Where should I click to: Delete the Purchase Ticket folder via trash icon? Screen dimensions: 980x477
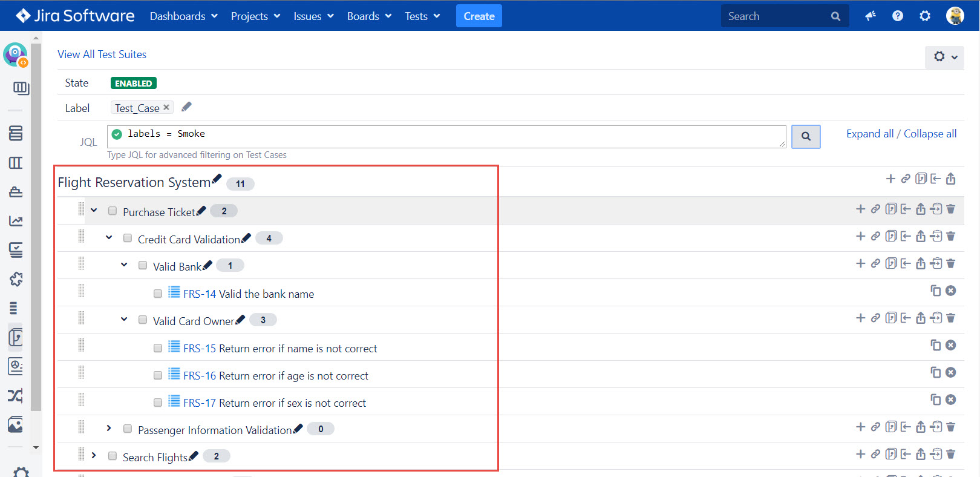pyautogui.click(x=950, y=209)
